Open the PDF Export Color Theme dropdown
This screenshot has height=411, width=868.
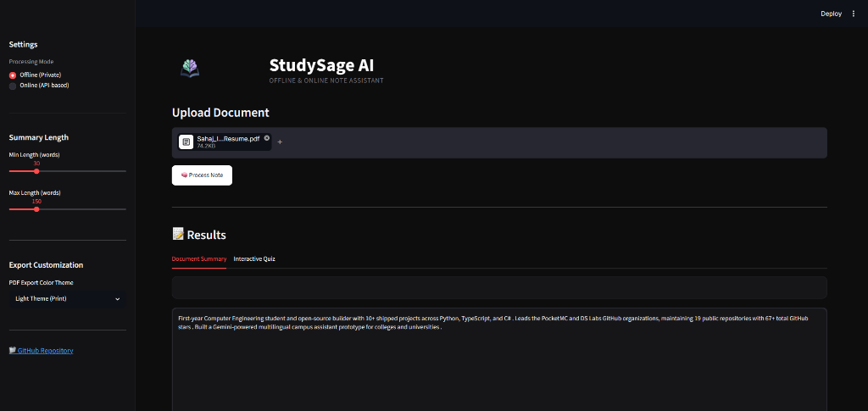click(x=68, y=298)
